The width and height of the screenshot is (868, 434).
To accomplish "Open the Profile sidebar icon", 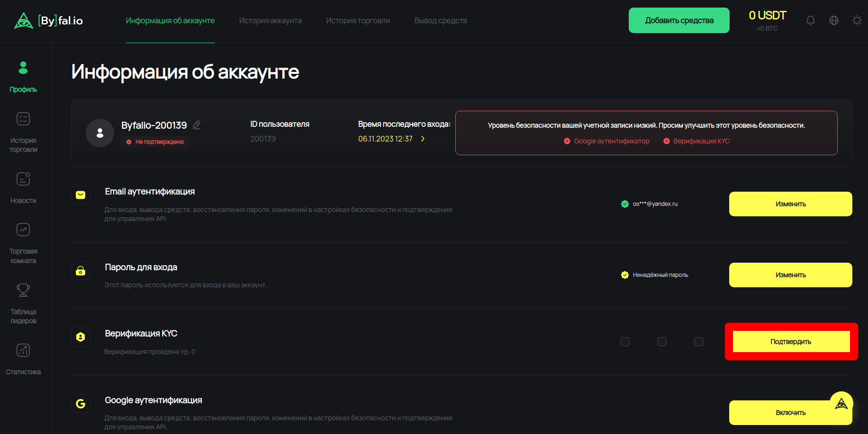I will click(23, 69).
